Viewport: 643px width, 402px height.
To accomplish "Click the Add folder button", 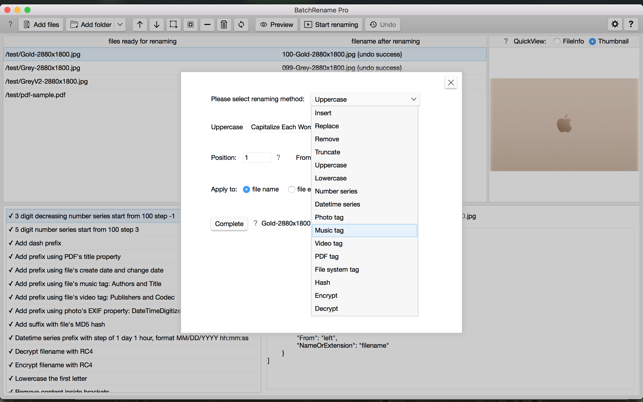I will point(91,25).
